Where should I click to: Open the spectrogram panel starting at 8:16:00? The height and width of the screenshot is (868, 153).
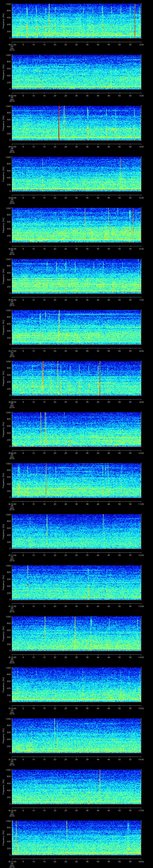(77, 786)
